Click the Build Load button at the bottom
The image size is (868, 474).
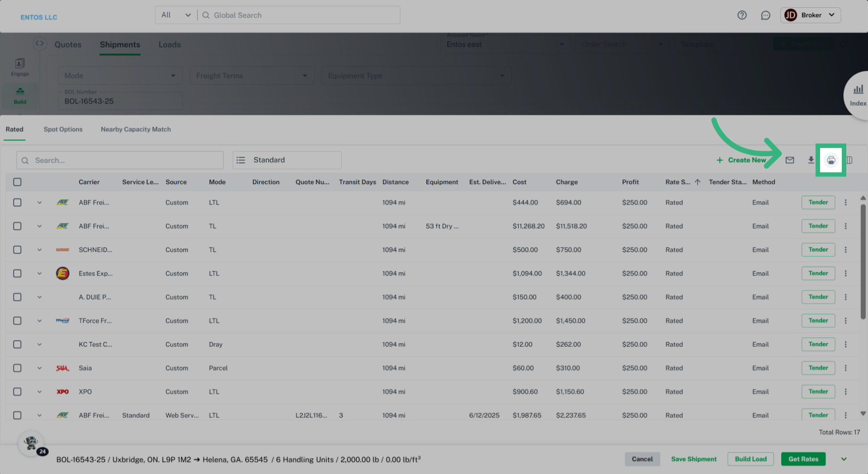pyautogui.click(x=750, y=459)
